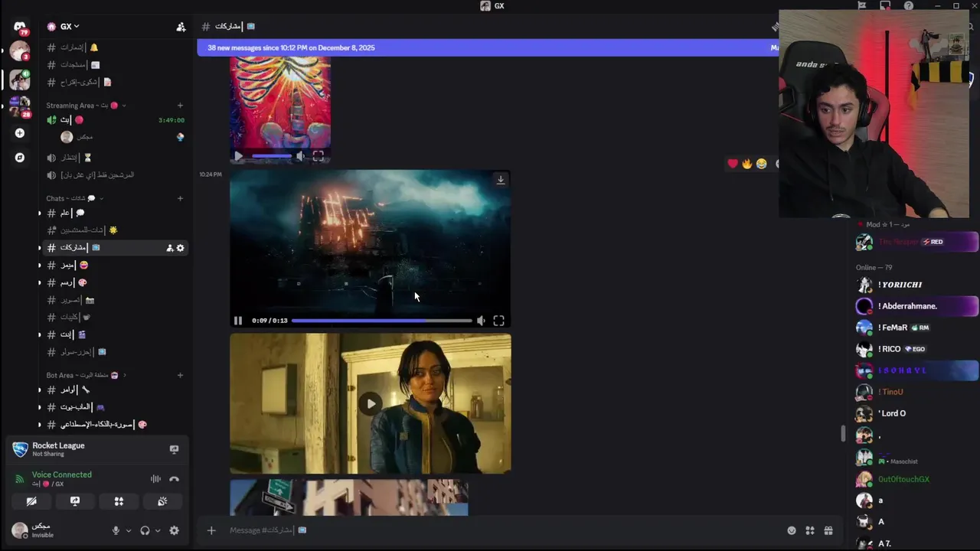Click create invite icon on مشاركات channel row
The image size is (980, 551).
170,248
